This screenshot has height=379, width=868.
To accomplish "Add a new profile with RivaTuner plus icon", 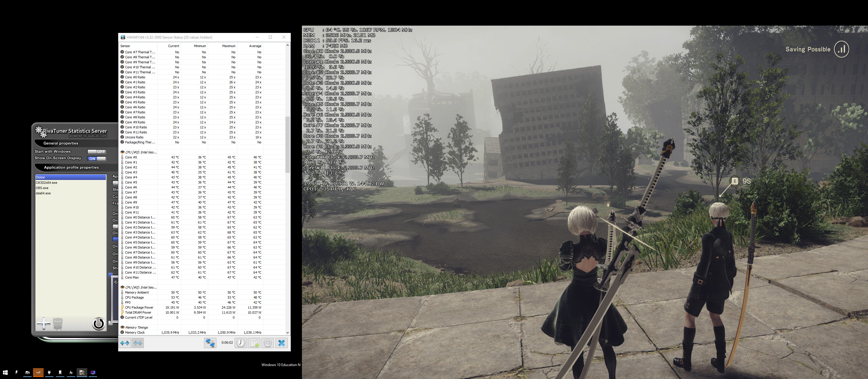I will [x=43, y=324].
